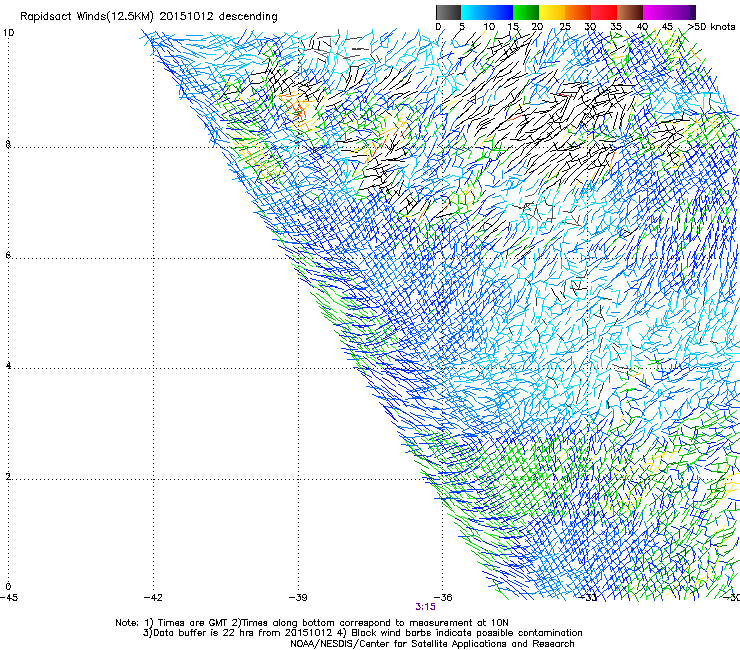Click the latitude axis label '2'
This screenshot has height=650, width=740.
click(8, 477)
